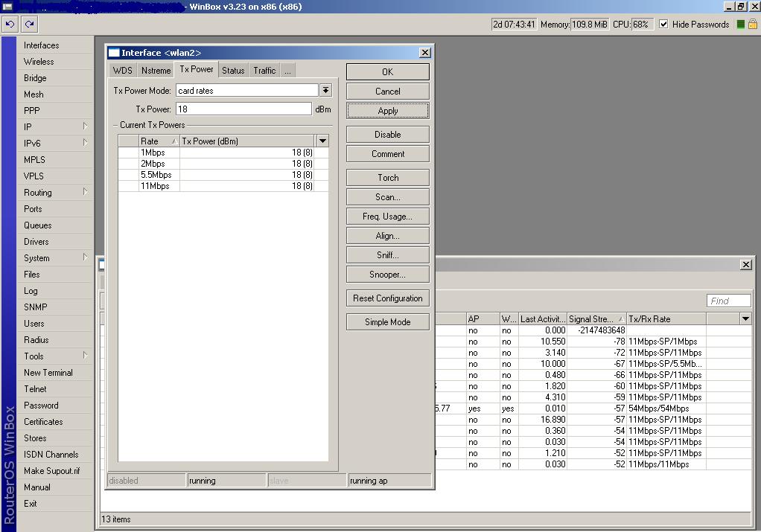This screenshot has height=532, width=761.
Task: Expand the more tabs ellipsis button
Action: coord(287,71)
